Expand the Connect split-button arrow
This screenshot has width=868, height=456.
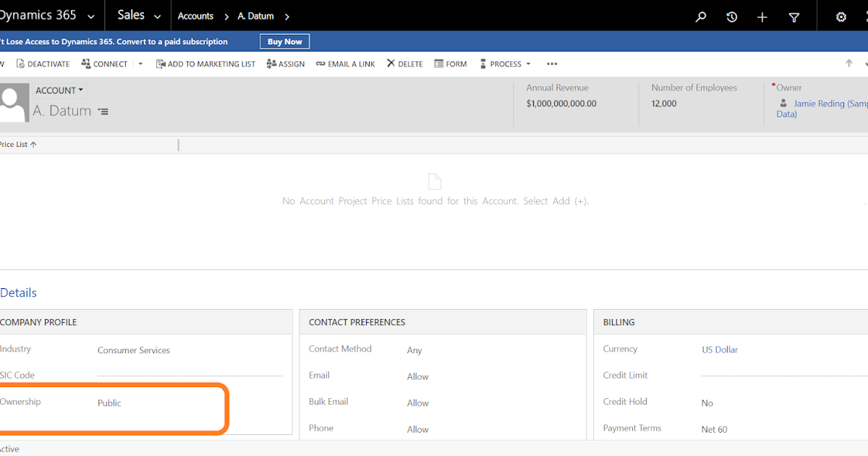point(140,64)
